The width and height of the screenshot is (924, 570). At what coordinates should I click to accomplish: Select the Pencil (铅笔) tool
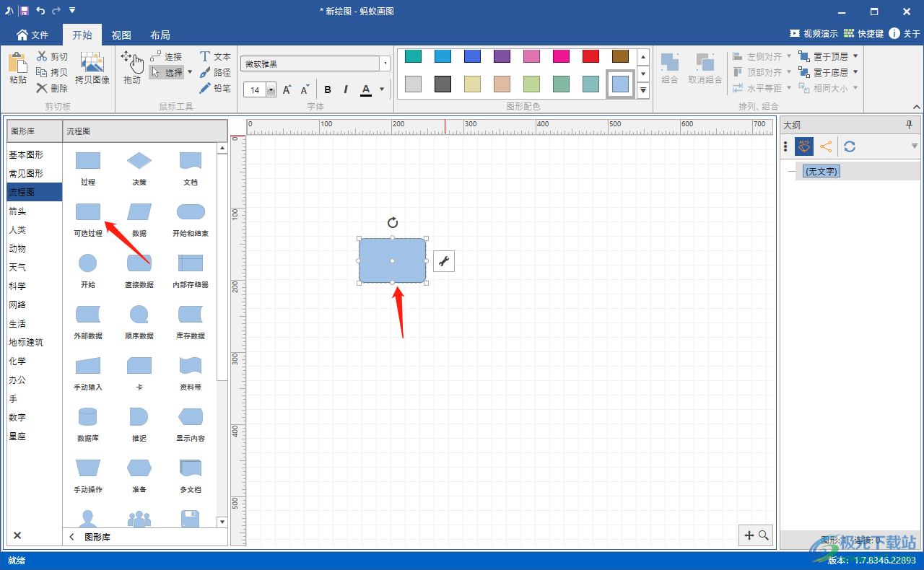(215, 88)
